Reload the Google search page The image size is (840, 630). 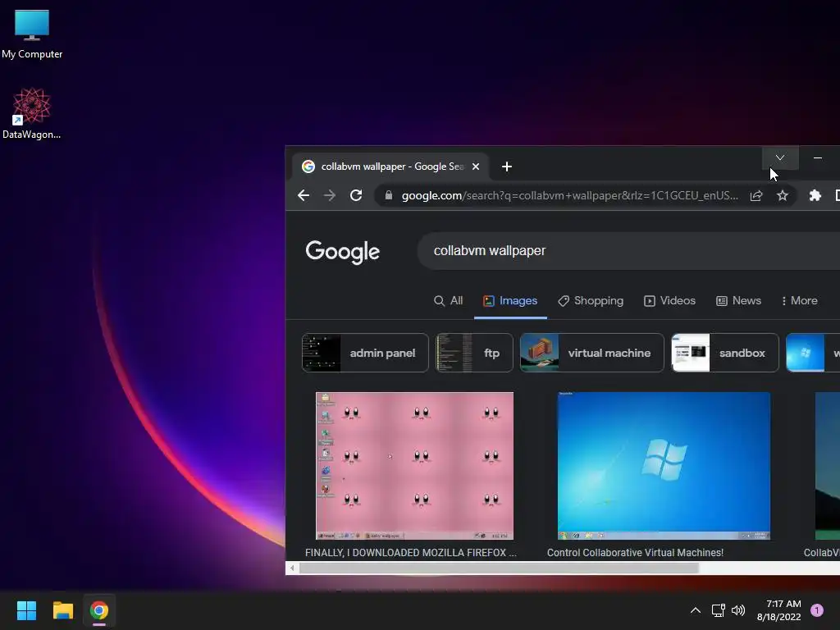tap(356, 195)
